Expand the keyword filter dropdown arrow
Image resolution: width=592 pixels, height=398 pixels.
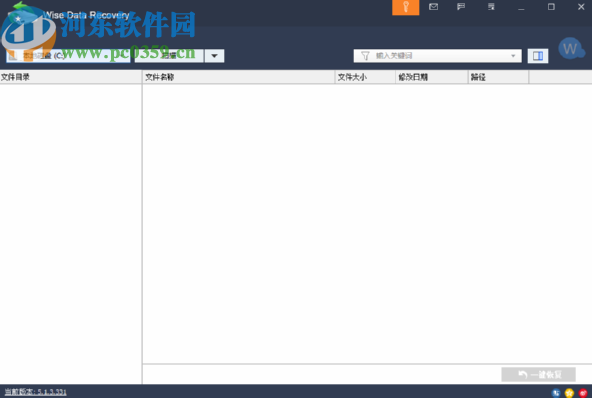[513, 56]
